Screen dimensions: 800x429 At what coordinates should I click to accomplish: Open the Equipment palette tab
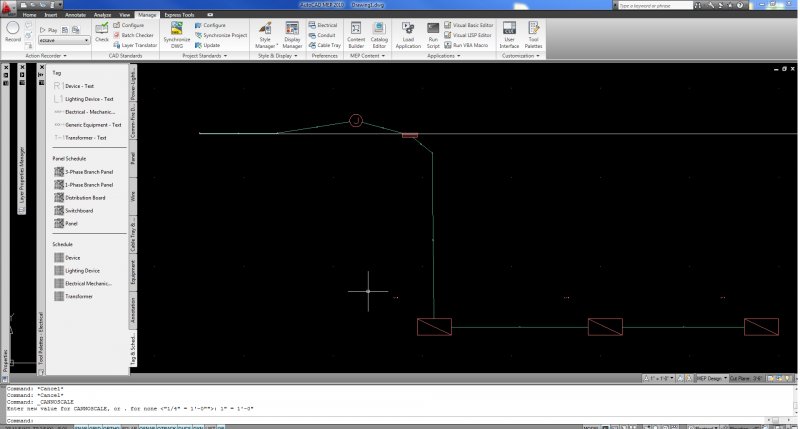click(x=133, y=273)
